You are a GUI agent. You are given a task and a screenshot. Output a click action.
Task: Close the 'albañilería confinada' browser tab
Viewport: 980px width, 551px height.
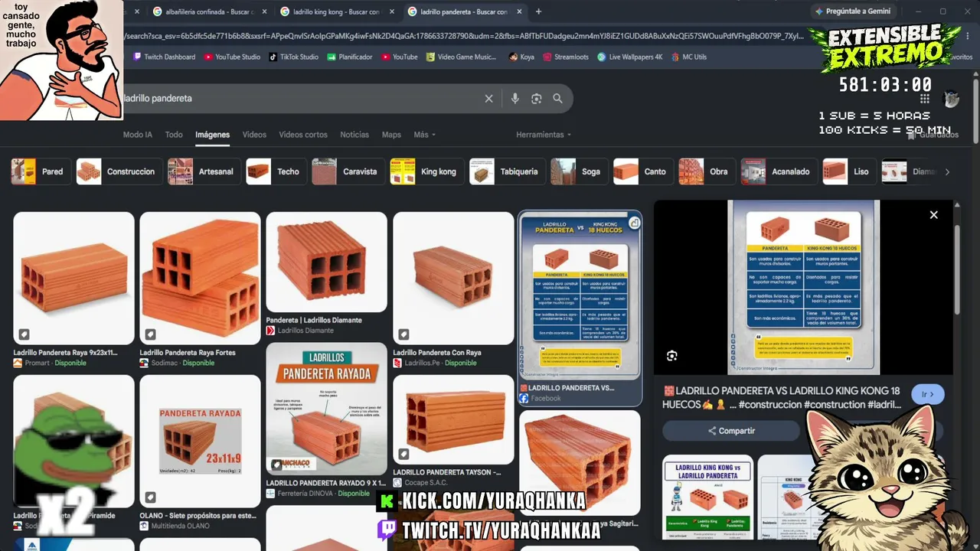265,11
